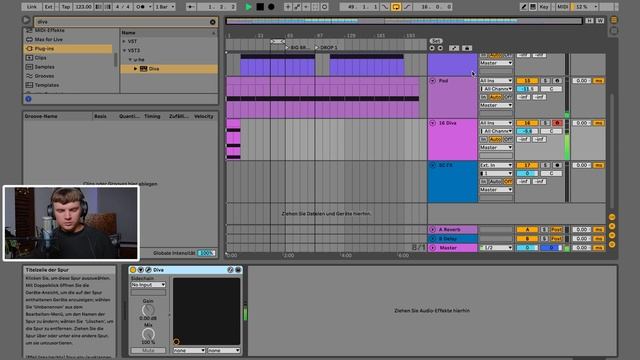Click the Diva hot-swap preset icon

(230, 270)
